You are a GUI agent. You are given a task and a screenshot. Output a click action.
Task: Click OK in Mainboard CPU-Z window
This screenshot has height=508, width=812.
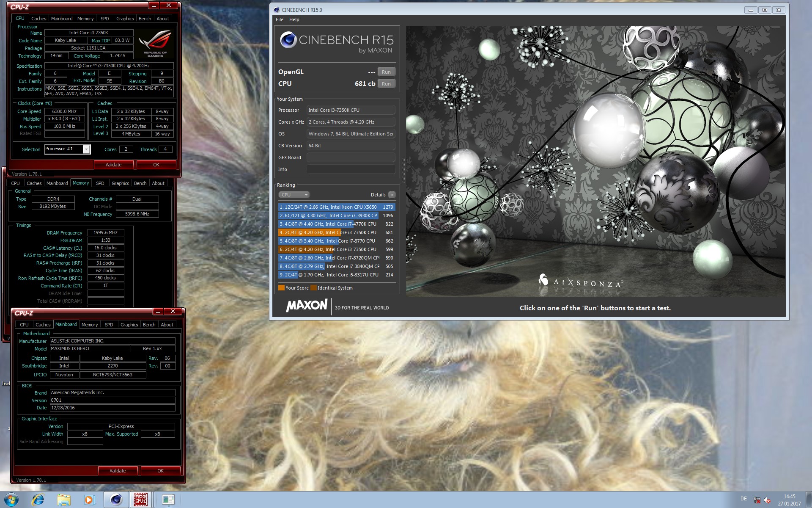160,471
